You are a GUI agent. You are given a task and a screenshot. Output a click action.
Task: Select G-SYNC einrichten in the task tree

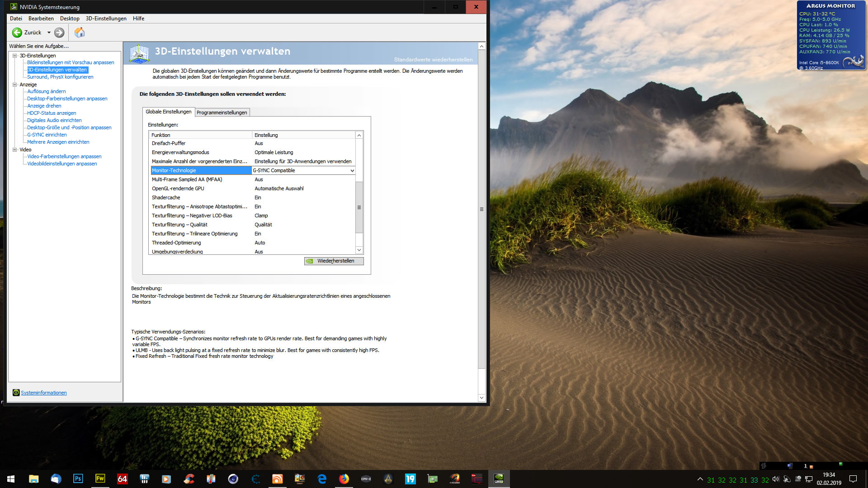click(47, 135)
